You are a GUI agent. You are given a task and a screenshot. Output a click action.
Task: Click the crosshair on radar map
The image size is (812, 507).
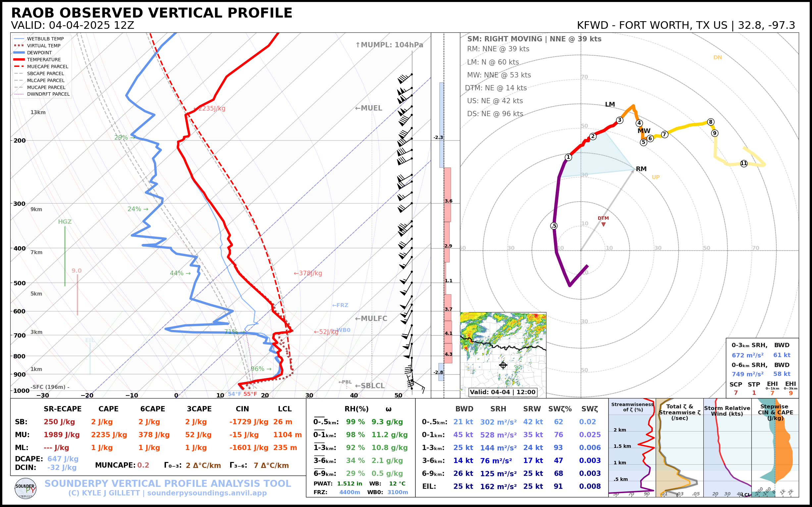[x=503, y=365]
